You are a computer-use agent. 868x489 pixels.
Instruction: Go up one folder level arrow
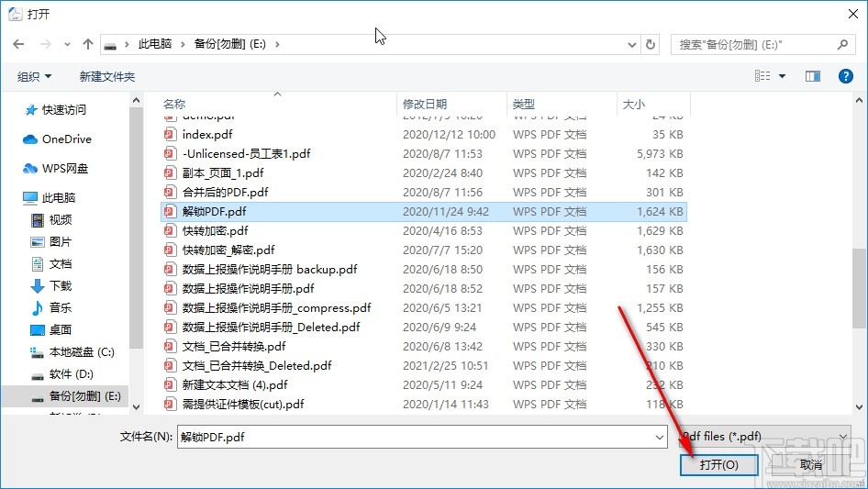pos(87,44)
